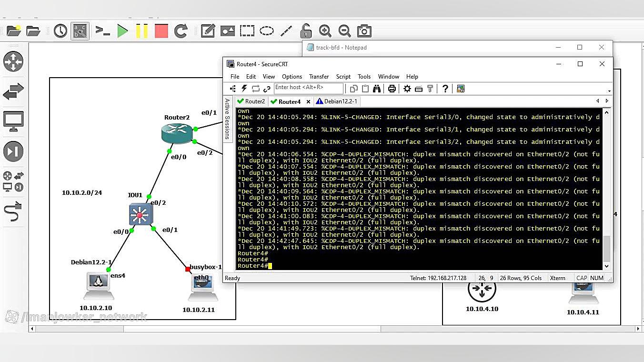Click tab scroll right arrow in SecureCRT
The image size is (644, 362).
(607, 101)
